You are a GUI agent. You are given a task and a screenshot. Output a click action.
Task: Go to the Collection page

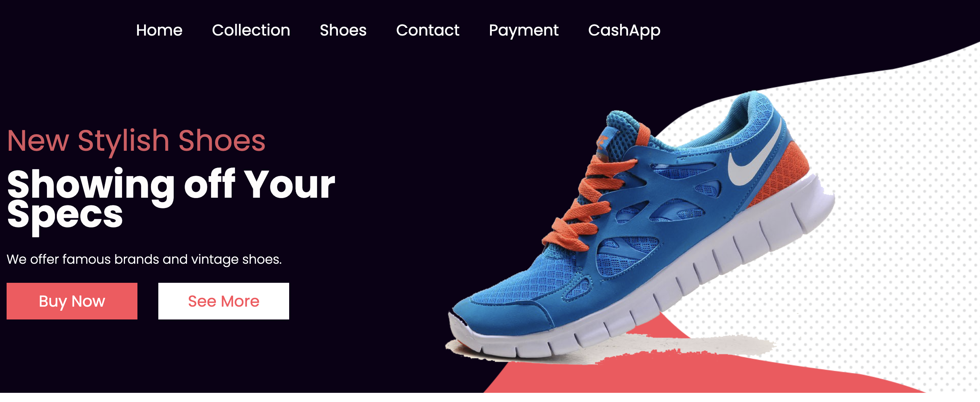(251, 30)
